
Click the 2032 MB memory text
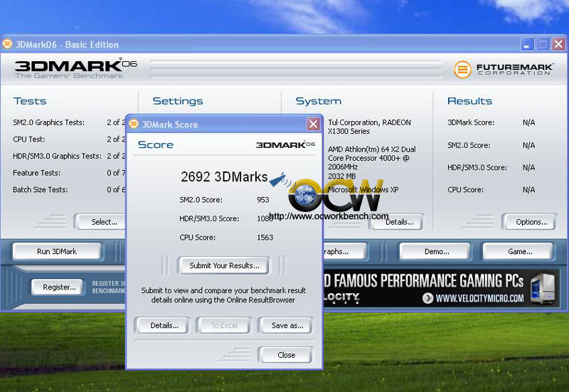point(342,176)
